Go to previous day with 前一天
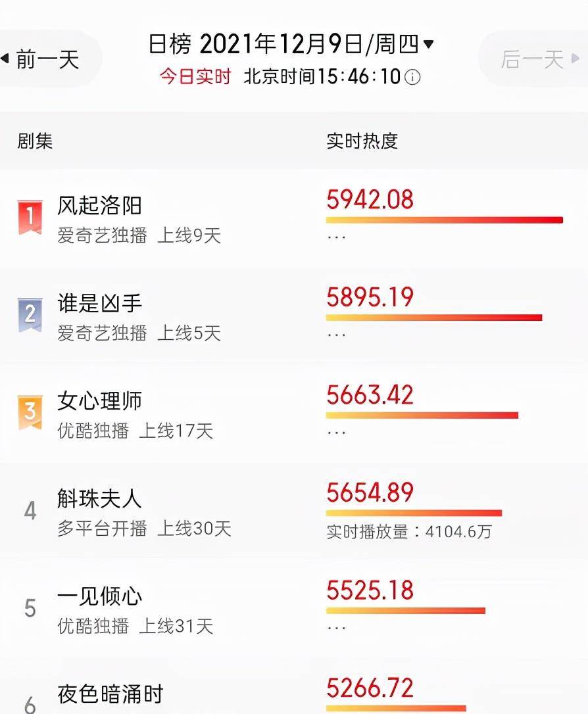This screenshot has width=588, height=714. click(x=47, y=60)
